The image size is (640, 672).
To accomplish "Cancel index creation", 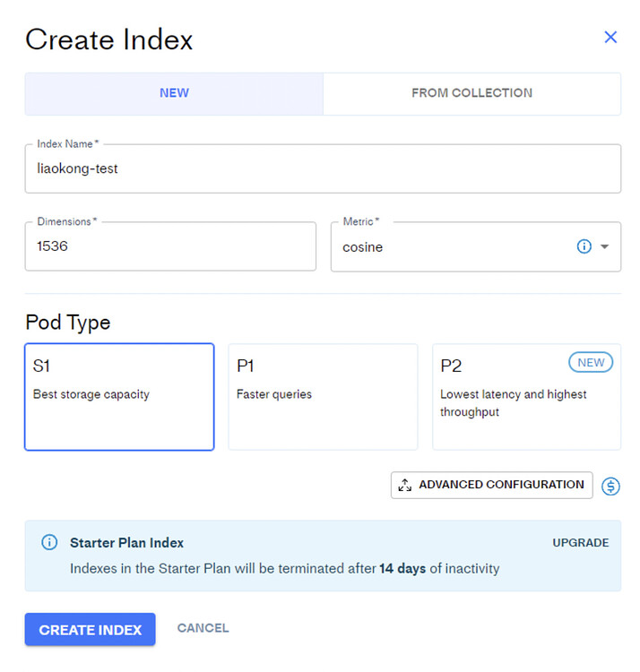I will pos(203,628).
